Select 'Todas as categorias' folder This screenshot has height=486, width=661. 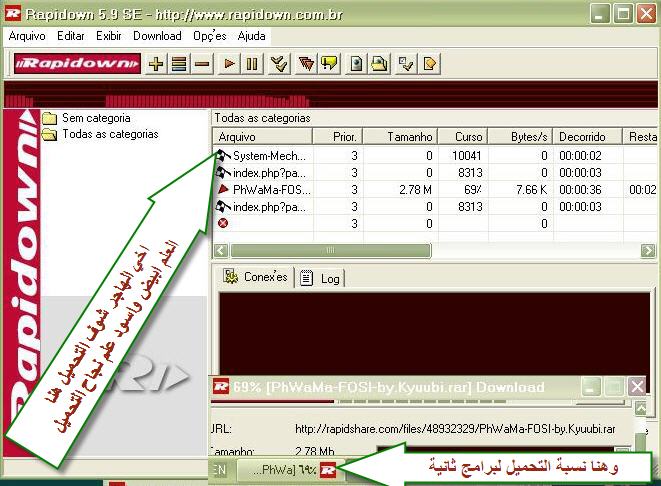(110, 134)
